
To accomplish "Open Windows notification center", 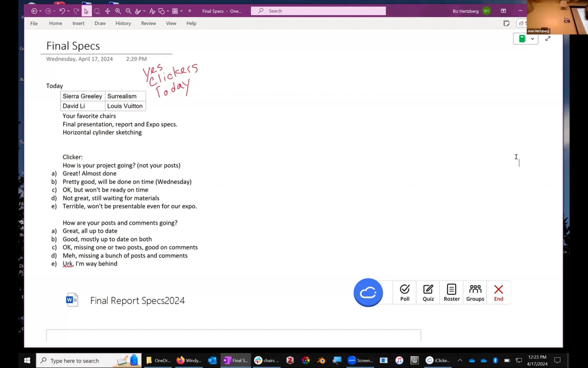I will pyautogui.click(x=557, y=360).
